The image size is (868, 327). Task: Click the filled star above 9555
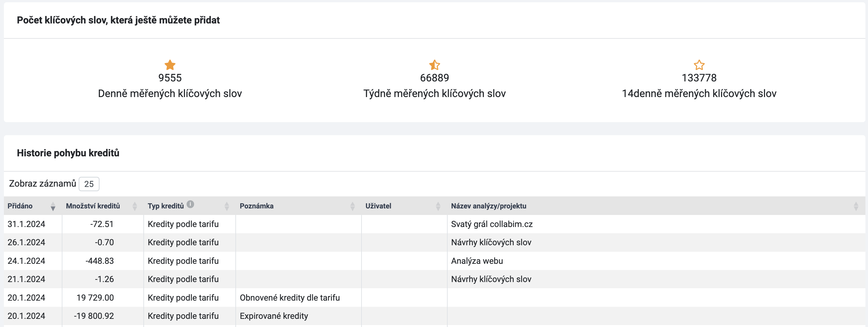[x=170, y=65]
